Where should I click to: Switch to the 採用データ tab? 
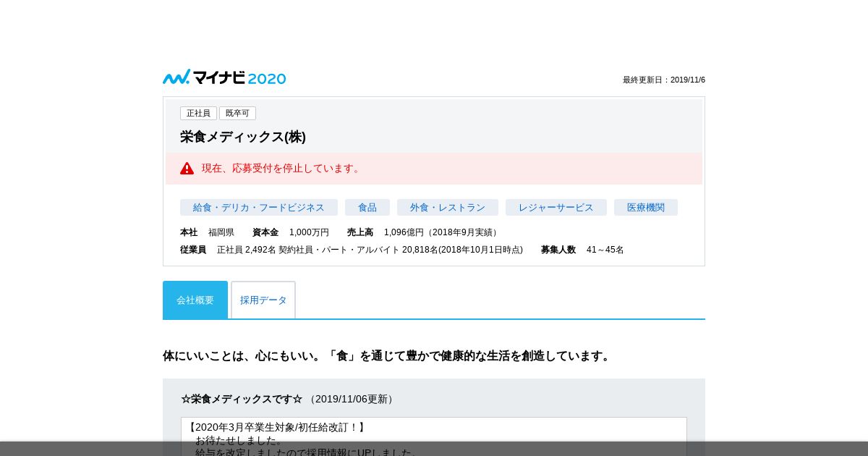[x=263, y=300]
